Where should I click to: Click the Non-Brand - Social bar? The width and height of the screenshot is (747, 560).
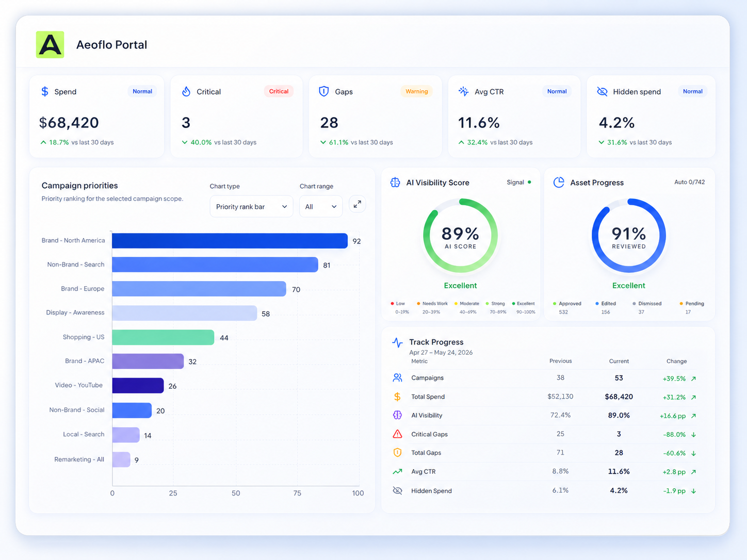tap(132, 410)
